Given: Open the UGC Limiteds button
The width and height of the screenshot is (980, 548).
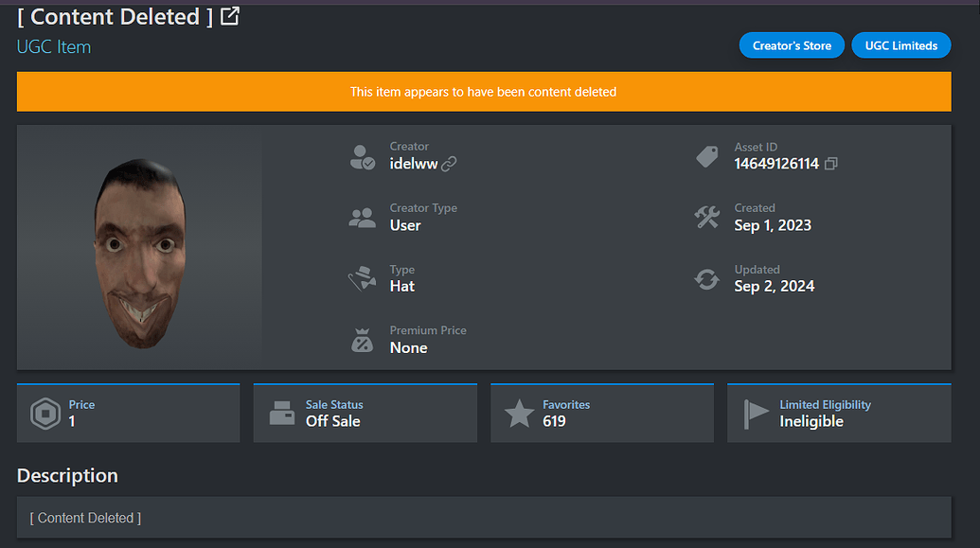Looking at the screenshot, I should coord(901,45).
